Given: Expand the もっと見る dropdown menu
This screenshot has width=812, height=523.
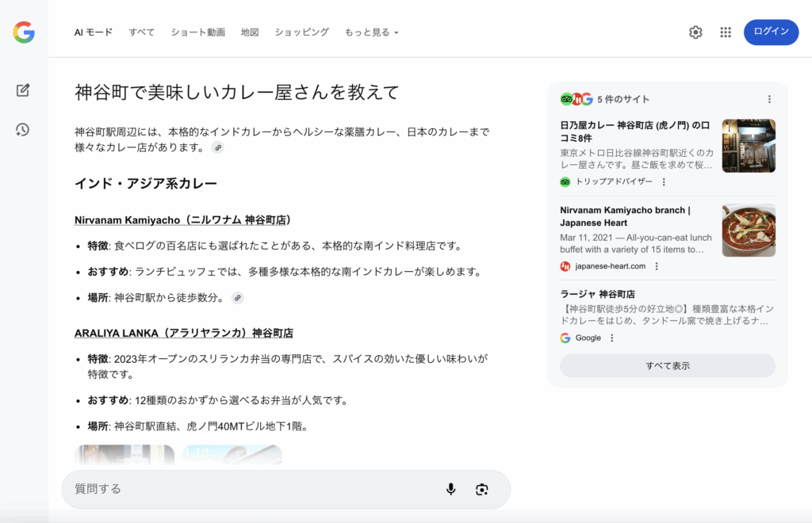Looking at the screenshot, I should (x=371, y=32).
